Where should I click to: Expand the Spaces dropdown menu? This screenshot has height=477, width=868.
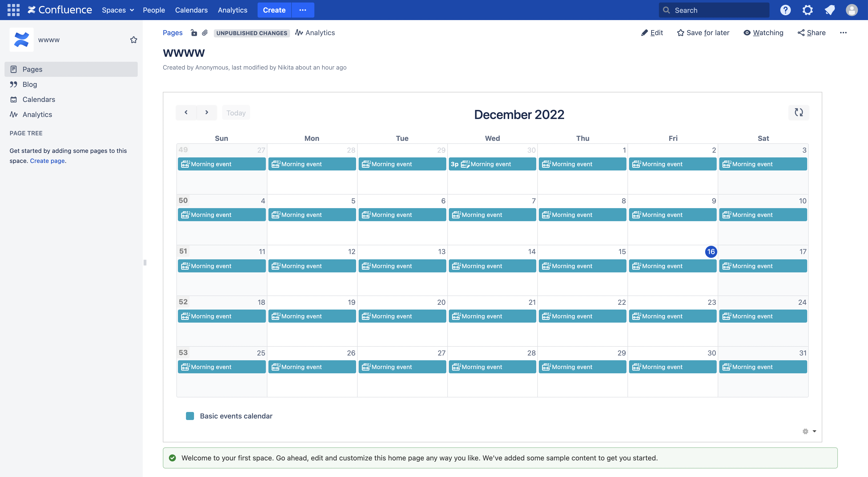point(118,10)
